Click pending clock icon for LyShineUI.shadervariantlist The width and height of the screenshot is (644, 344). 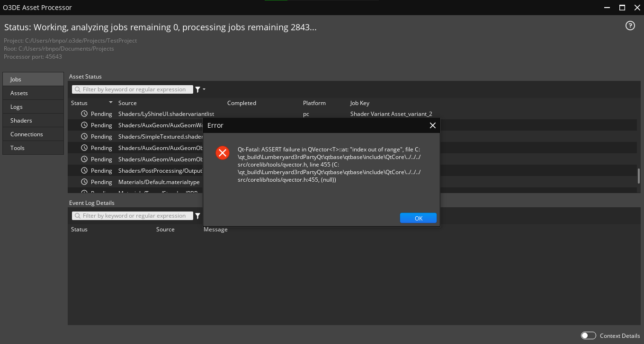[x=84, y=114]
